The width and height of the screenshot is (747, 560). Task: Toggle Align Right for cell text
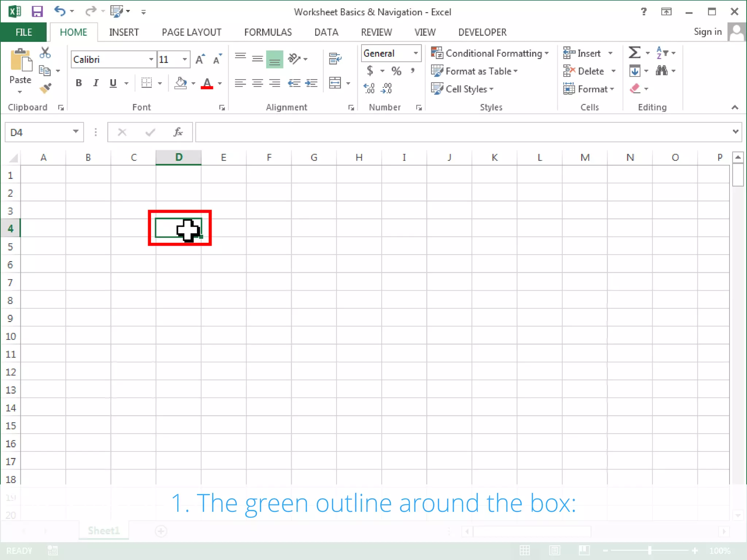click(x=275, y=83)
